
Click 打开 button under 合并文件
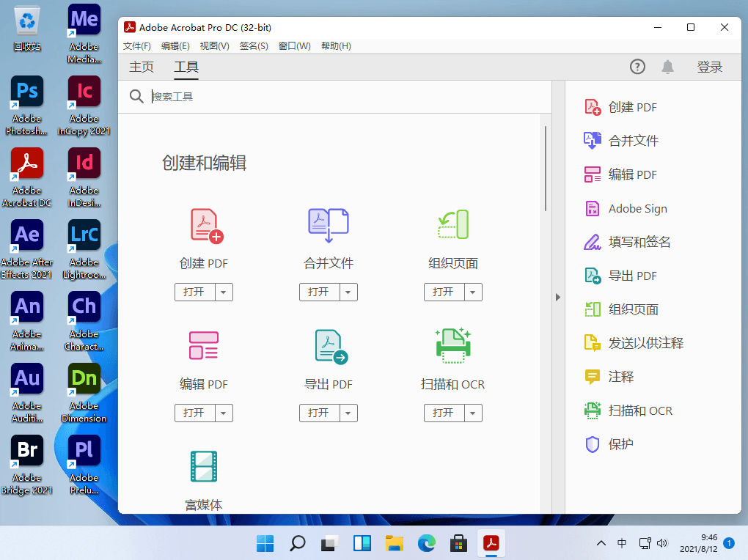[x=319, y=292]
